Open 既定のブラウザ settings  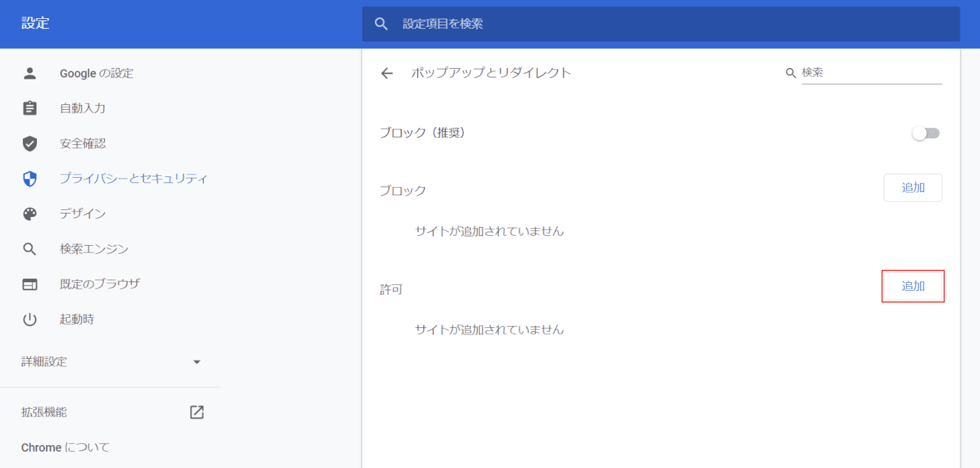click(x=100, y=284)
